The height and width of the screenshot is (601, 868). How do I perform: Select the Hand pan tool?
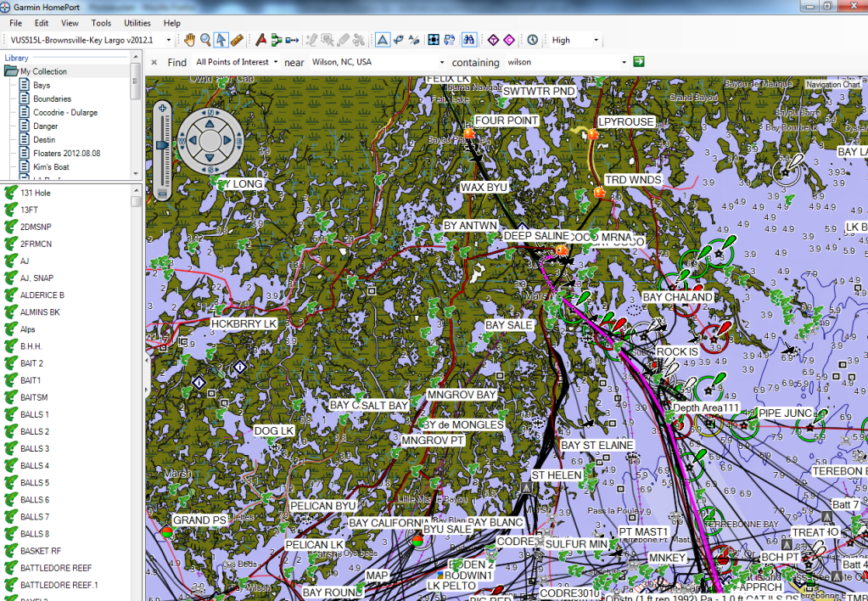click(190, 40)
